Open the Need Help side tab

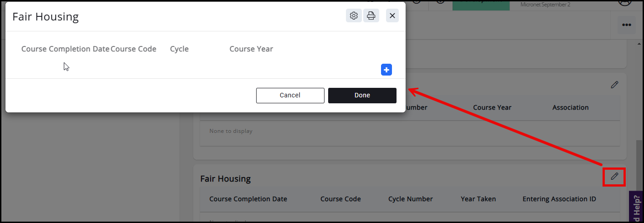pos(637,208)
